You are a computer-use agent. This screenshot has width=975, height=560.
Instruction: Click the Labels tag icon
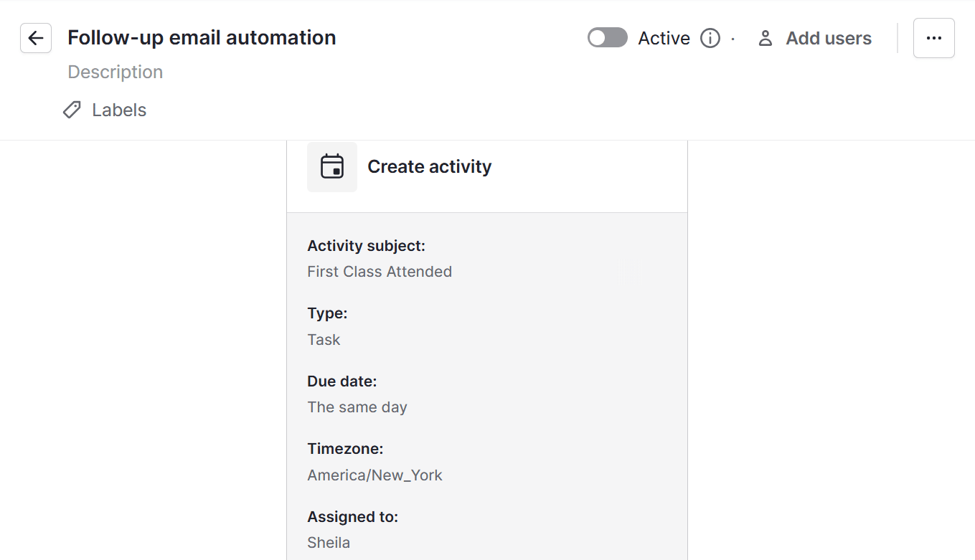(x=71, y=109)
